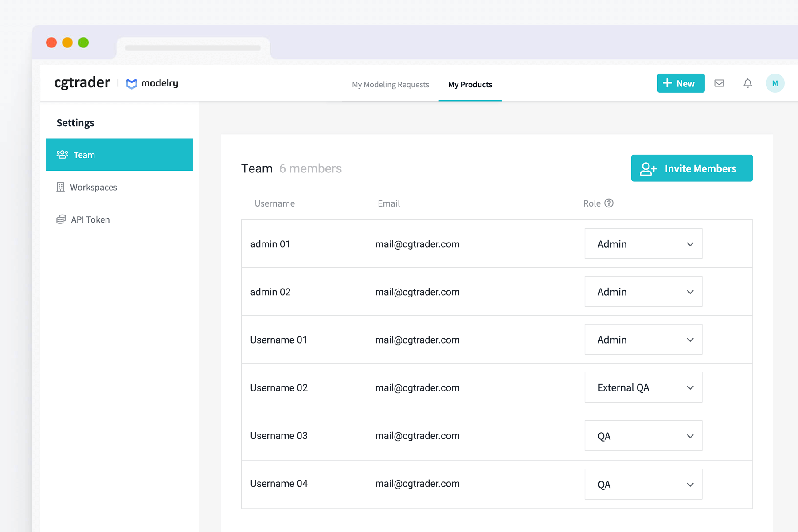Go to cgtrader home logo

(82, 83)
